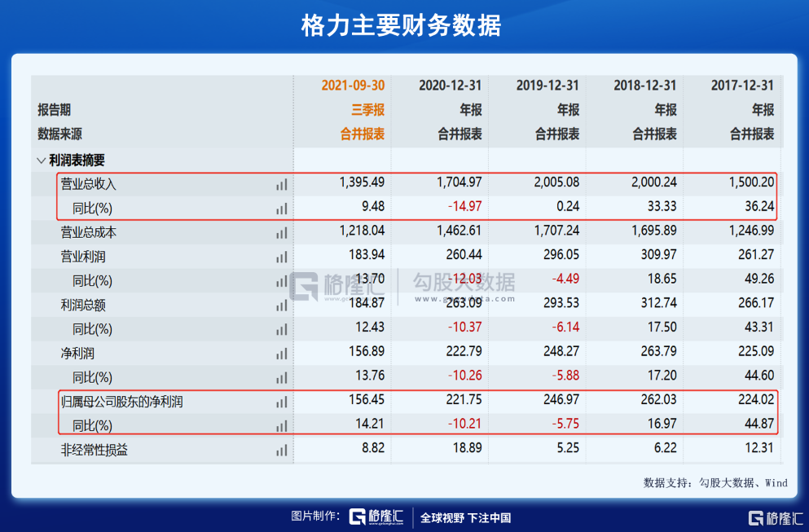Select the cost value 1,218.04
Viewport: 809px width, 532px height.
(362, 230)
